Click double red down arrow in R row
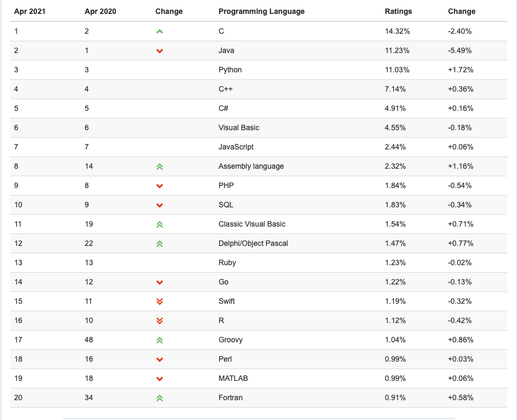 (x=160, y=321)
